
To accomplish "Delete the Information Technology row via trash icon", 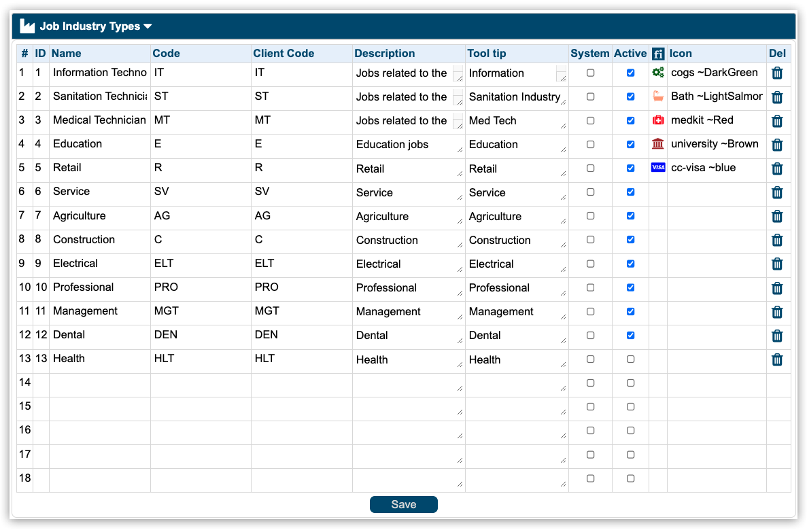I will click(777, 73).
